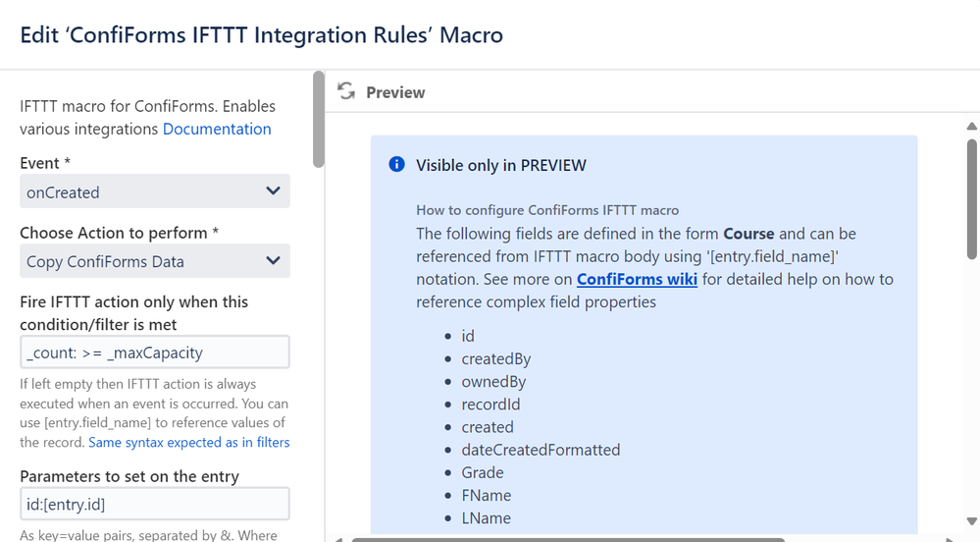
Task: Click the 'created' field name
Action: click(488, 427)
